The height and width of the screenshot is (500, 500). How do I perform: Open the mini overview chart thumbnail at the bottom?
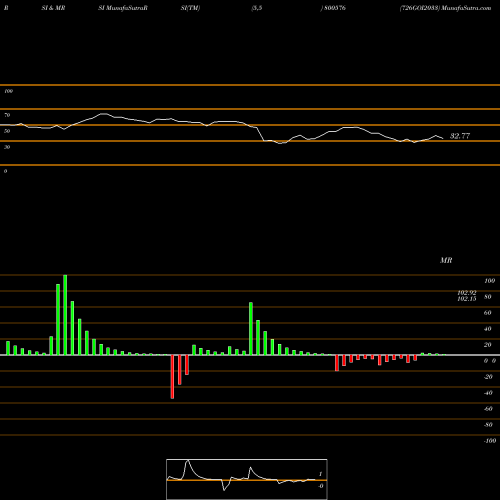pyautogui.click(x=247, y=479)
